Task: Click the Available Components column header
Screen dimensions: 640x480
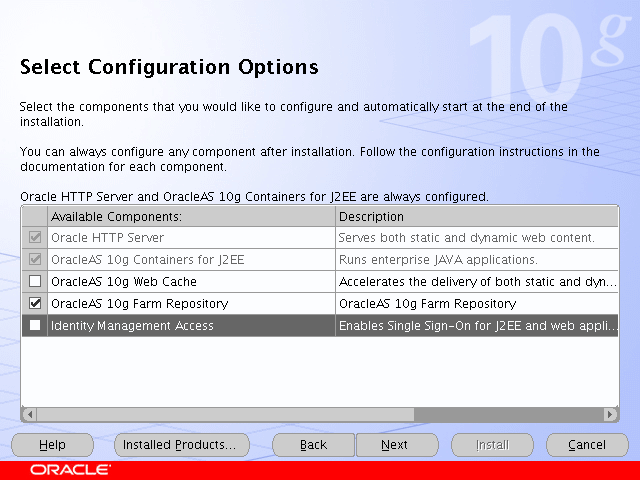Action: (x=191, y=216)
